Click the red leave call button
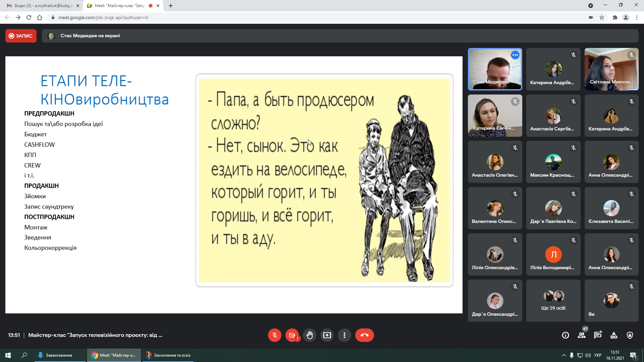Screen dimensions: 644x362 pyautogui.click(x=364, y=335)
